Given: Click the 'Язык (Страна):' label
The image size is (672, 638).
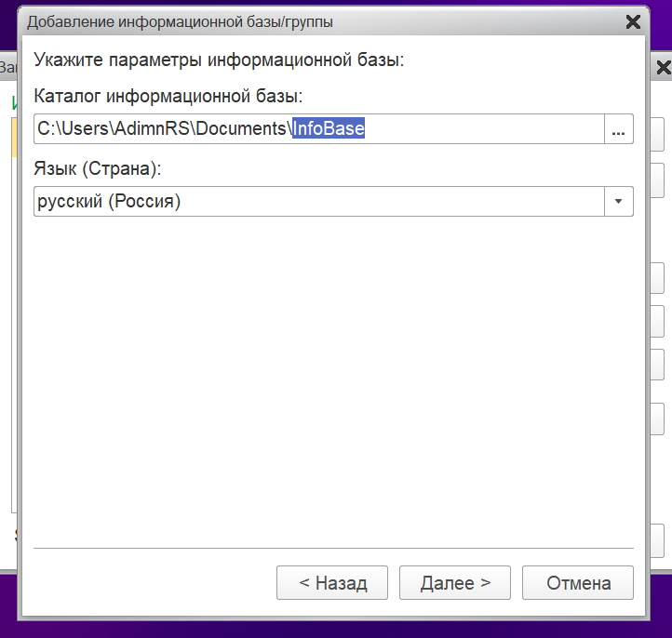Looking at the screenshot, I should (98, 169).
